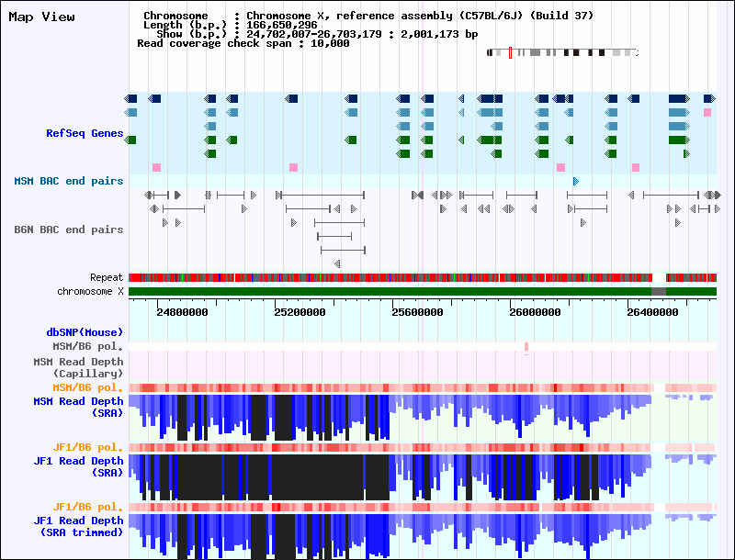Click the MSM Read Depth (Capillary) label
This screenshot has height=560, width=735.
point(78,367)
